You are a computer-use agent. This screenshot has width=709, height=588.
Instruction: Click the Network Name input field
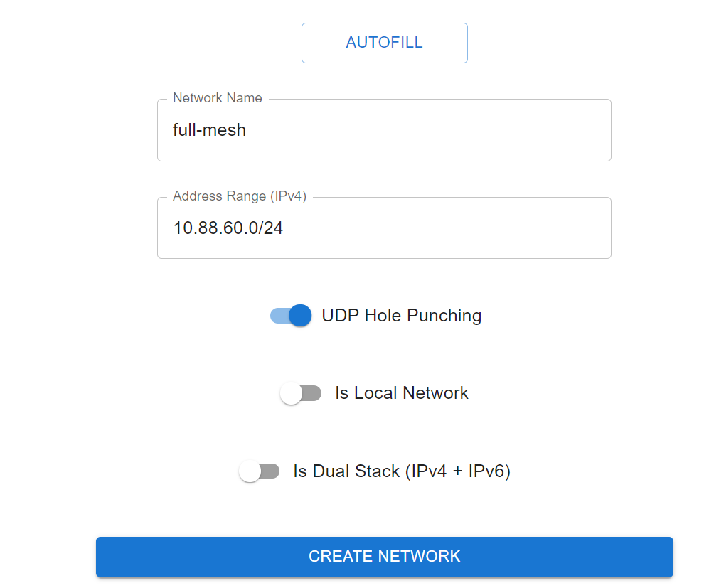click(x=384, y=130)
